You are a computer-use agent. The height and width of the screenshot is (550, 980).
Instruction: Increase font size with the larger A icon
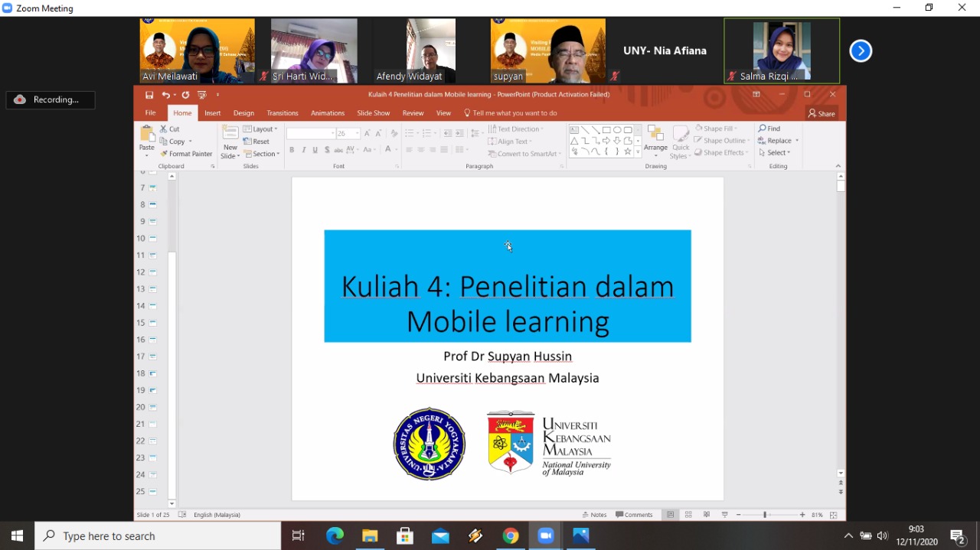[367, 133]
